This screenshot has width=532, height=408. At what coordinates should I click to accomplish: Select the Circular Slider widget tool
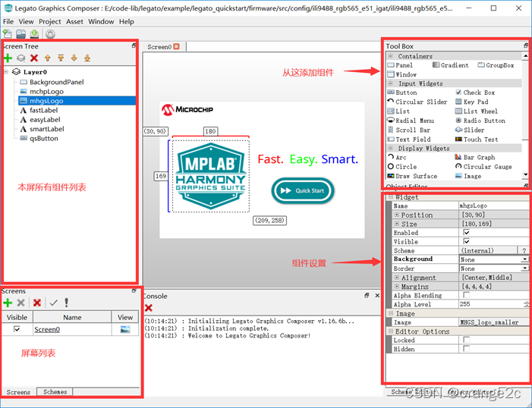pos(417,102)
